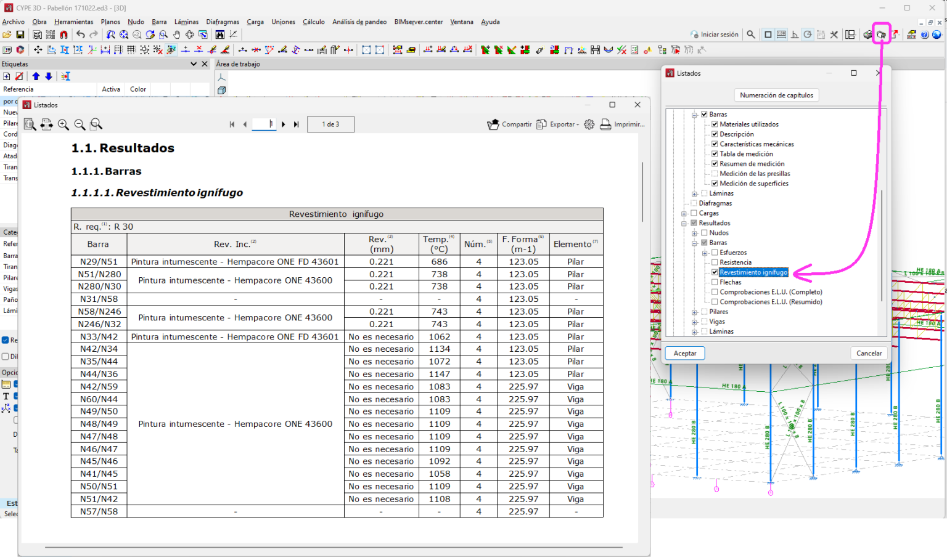This screenshot has width=947, height=560.
Task: Click the save floppy disk icon
Action: click(x=20, y=35)
